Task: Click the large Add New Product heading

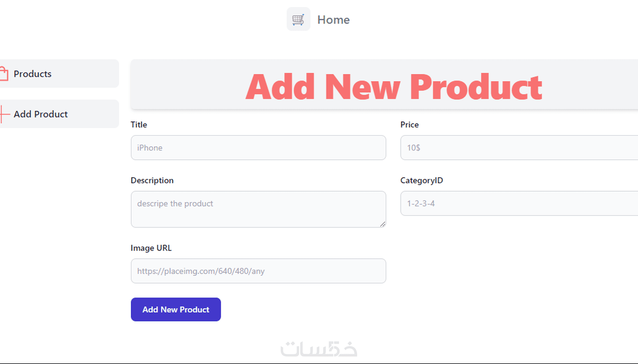Action: pyautogui.click(x=394, y=87)
